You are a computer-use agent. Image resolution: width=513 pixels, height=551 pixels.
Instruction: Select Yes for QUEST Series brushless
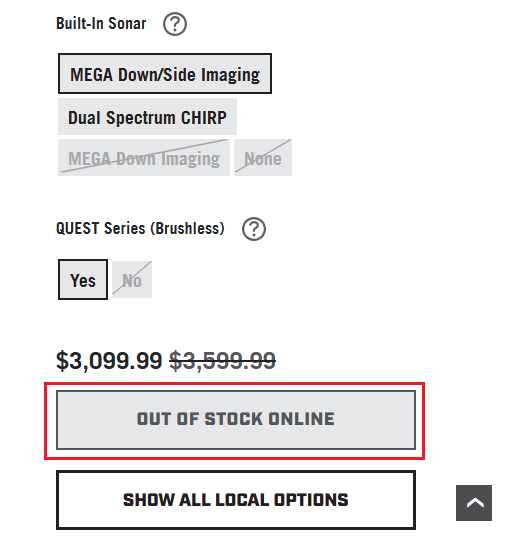click(x=83, y=280)
